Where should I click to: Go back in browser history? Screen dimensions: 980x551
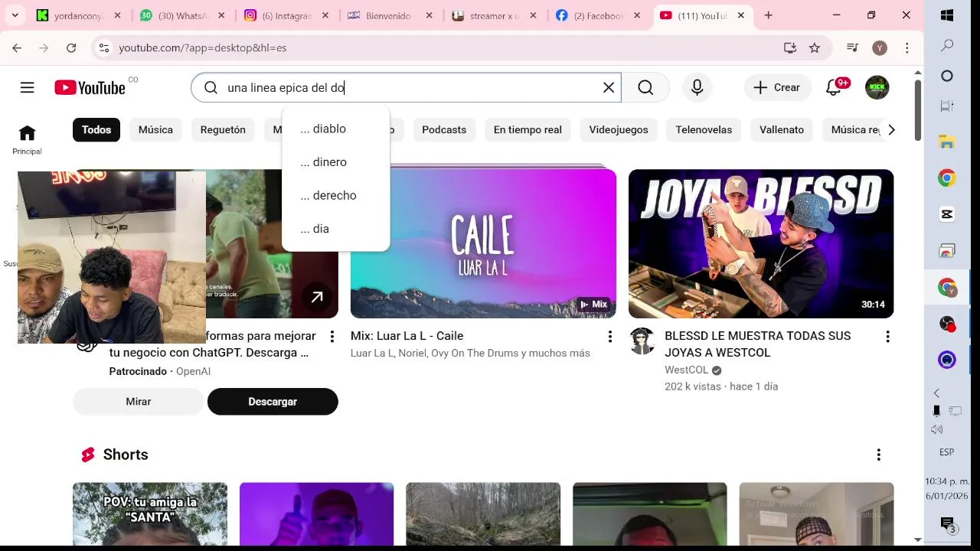pos(17,47)
